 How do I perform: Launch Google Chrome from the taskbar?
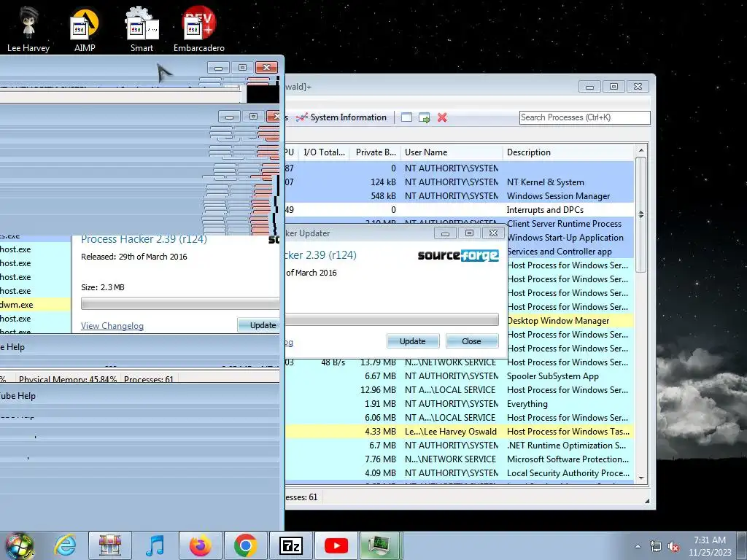pyautogui.click(x=245, y=545)
